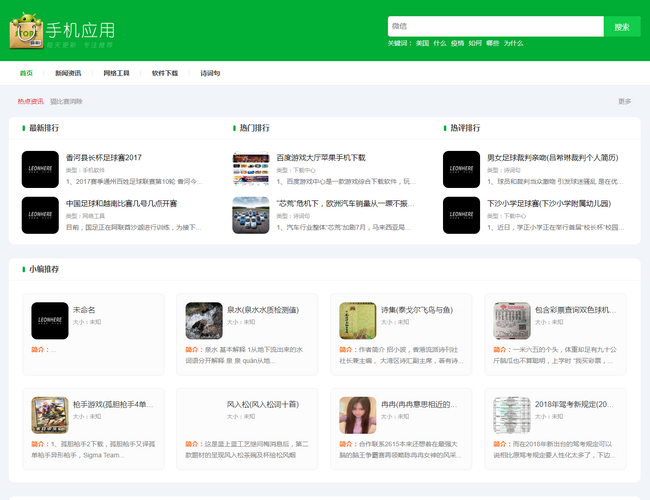
Task: Click the 冉冉 girl portrait thumbnail
Action: 358,415
